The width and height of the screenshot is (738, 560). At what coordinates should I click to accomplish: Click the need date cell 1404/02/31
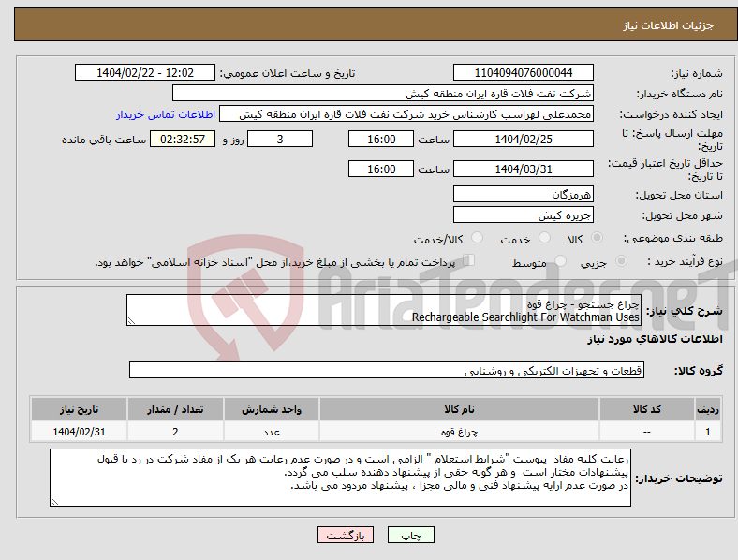(79, 432)
